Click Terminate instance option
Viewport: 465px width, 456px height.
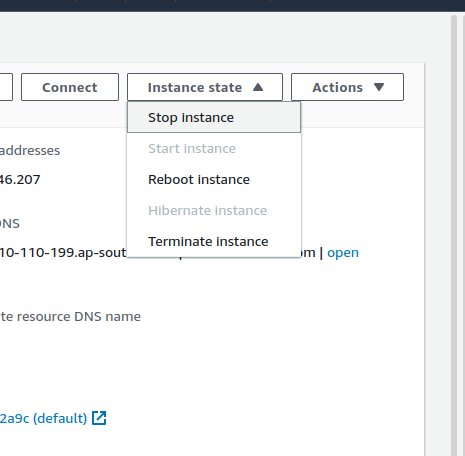(214, 242)
